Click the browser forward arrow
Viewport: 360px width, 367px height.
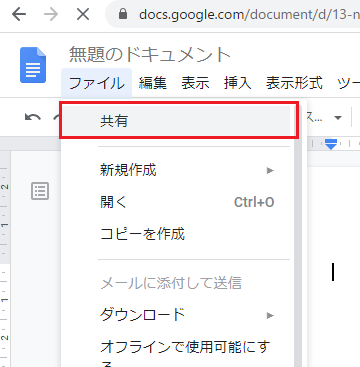point(51,14)
